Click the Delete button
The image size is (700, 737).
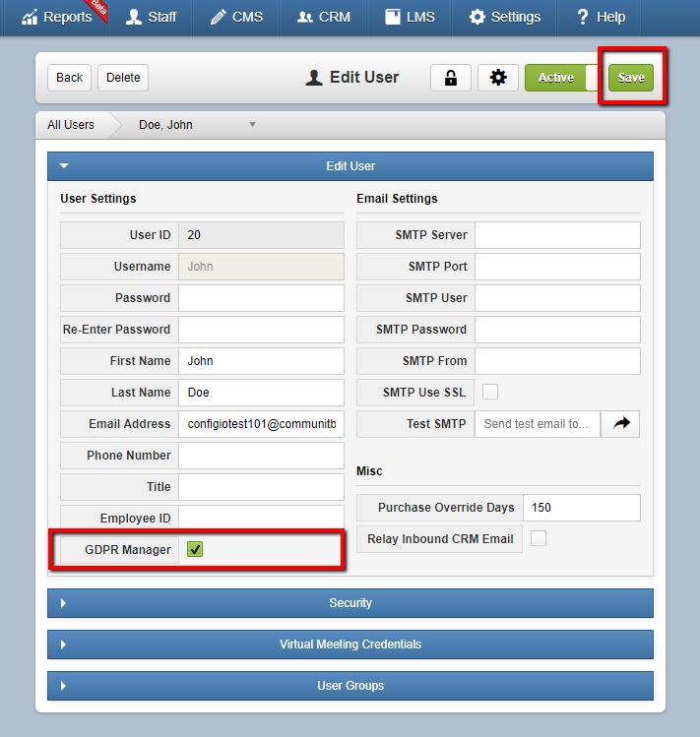[x=123, y=78]
